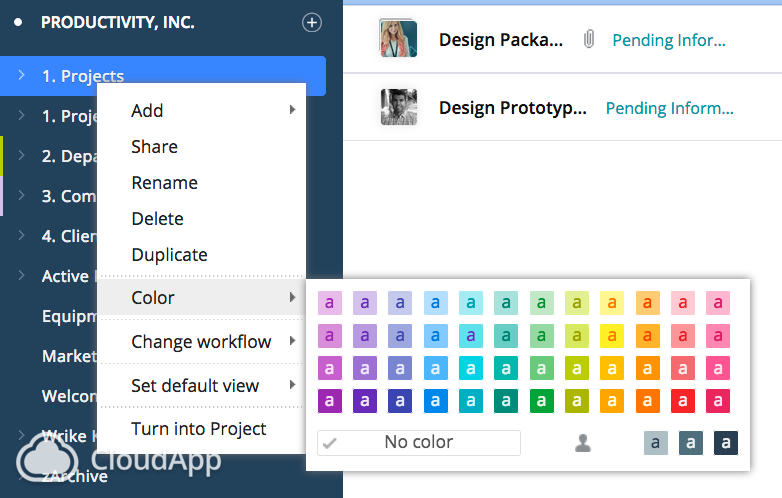Screen dimensions: 782x498
Task: Select Delete in the context menu
Action: (x=158, y=219)
